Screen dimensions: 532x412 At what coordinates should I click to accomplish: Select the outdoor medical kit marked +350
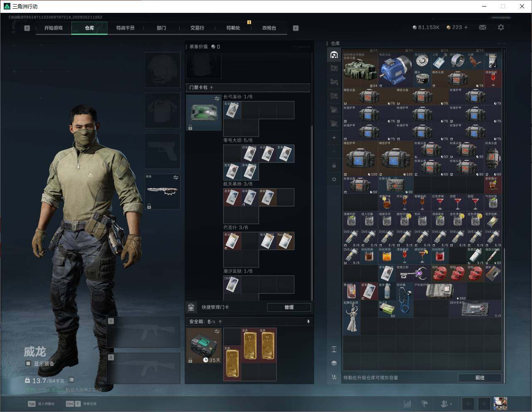(x=440, y=292)
